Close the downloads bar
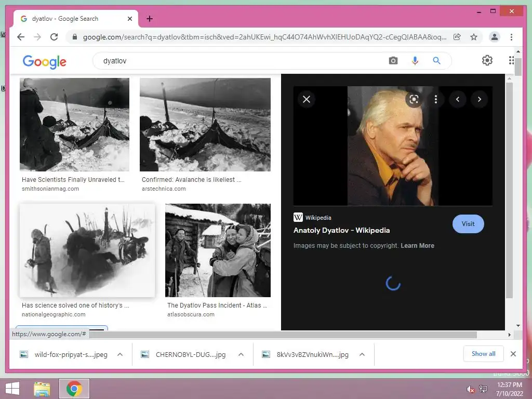The width and height of the screenshot is (532, 399). [513, 354]
